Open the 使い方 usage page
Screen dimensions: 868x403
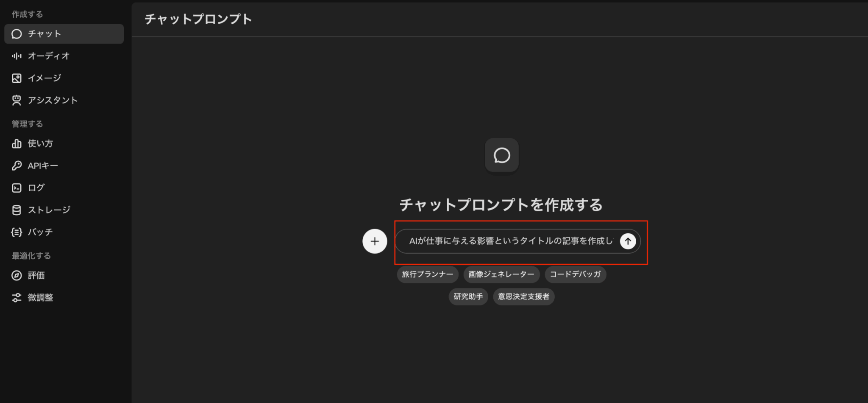[x=40, y=144]
